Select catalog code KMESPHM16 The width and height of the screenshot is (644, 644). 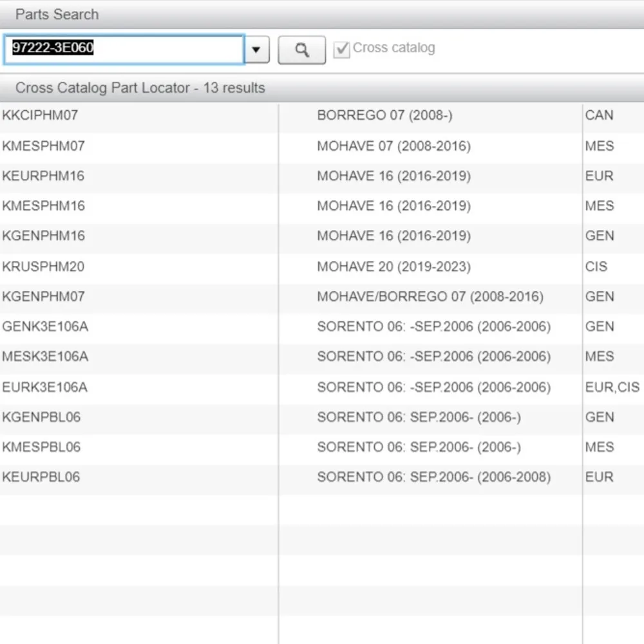click(43, 206)
